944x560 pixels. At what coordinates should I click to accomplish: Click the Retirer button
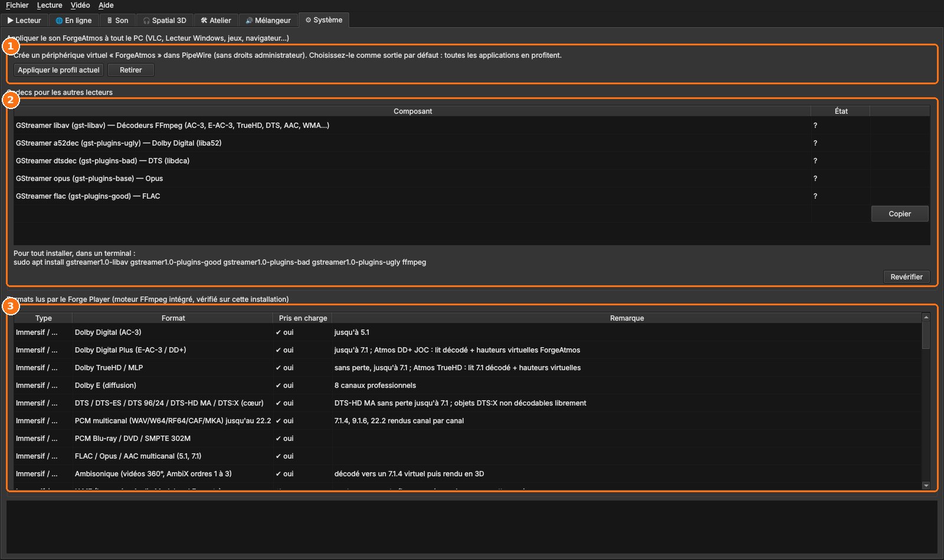click(x=131, y=70)
